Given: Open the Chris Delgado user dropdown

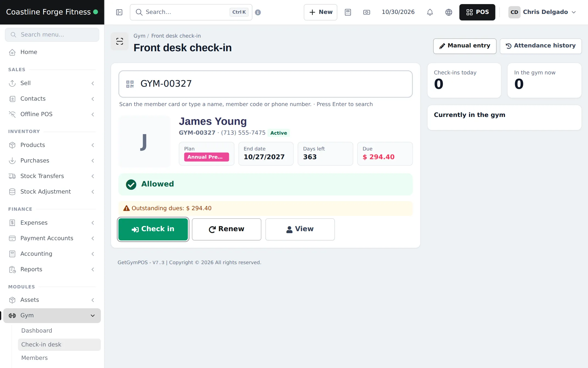Looking at the screenshot, I should pyautogui.click(x=542, y=12).
